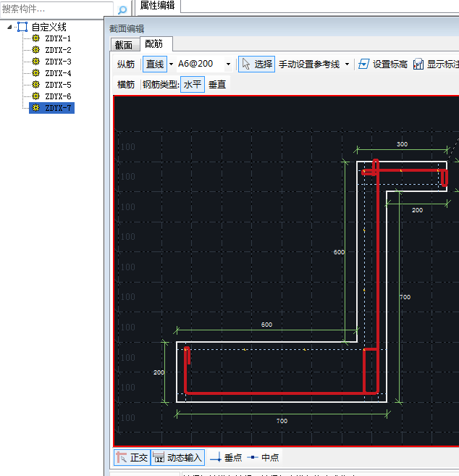The image size is (459, 476).
Task: Click the 设置标高 icon
Action: tap(363, 64)
